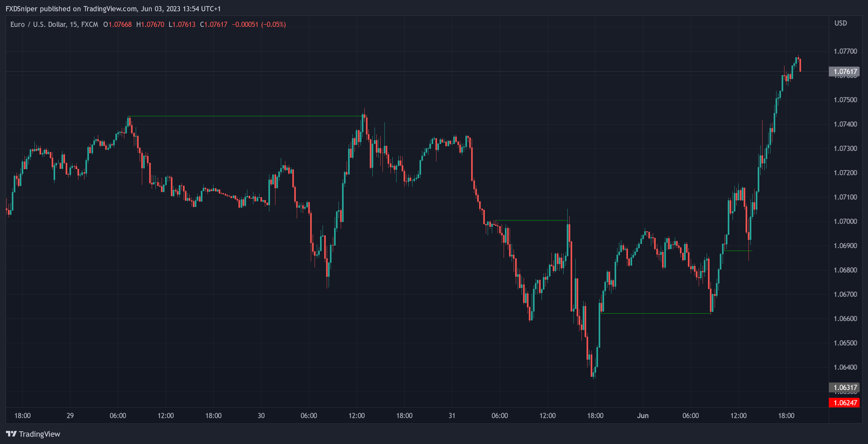The width and height of the screenshot is (868, 444).
Task: Click the current price label 1.07617
Action: click(x=844, y=71)
